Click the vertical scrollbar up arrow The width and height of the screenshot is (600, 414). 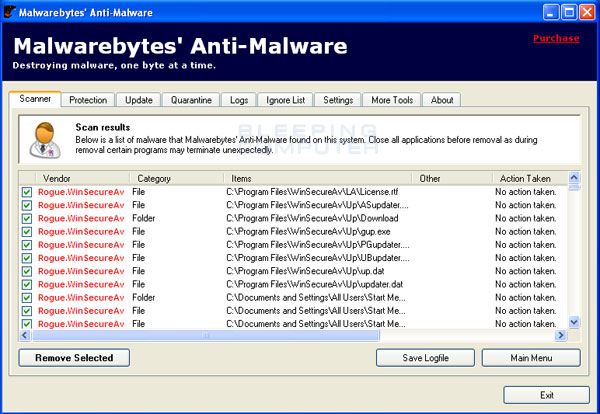574,178
